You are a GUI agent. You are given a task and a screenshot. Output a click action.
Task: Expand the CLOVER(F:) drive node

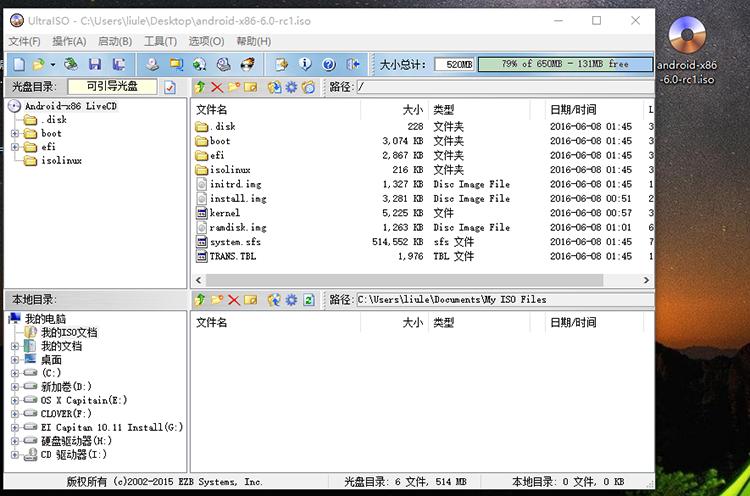(15, 413)
